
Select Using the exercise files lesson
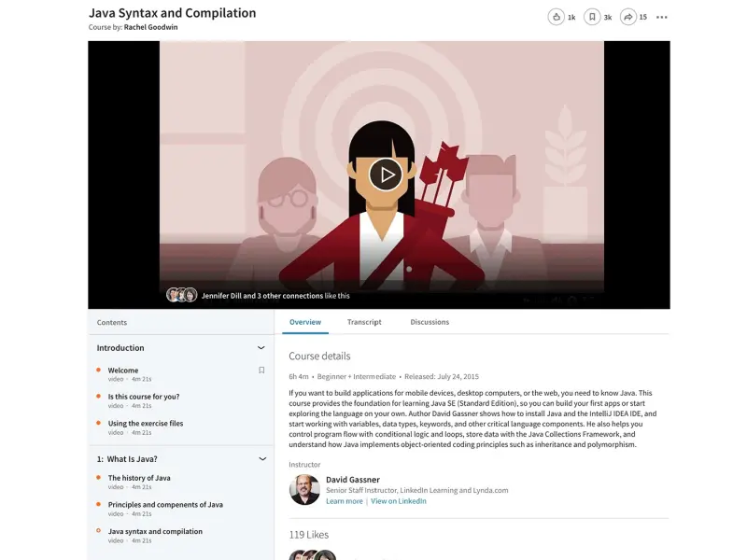146,423
